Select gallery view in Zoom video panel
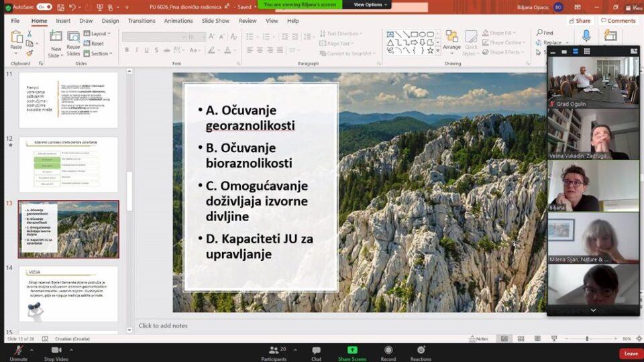644x362 pixels. click(x=586, y=52)
